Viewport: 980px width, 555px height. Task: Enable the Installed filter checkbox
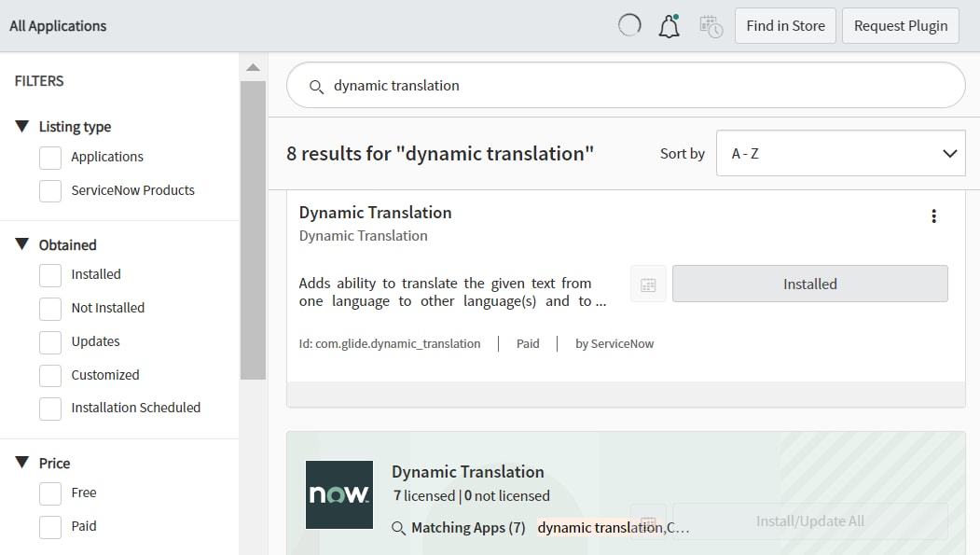(50, 275)
